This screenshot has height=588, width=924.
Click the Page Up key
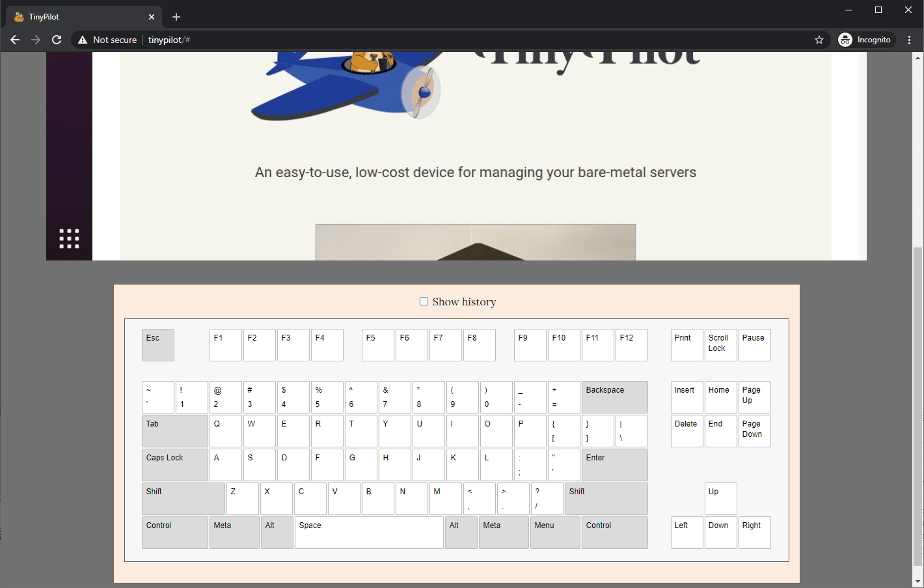click(x=755, y=397)
